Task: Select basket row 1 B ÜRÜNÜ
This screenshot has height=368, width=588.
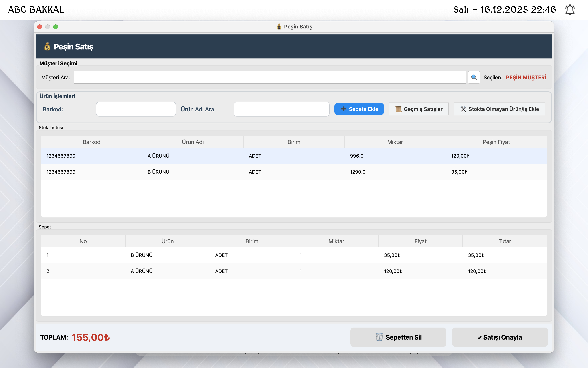Action: coord(141,255)
